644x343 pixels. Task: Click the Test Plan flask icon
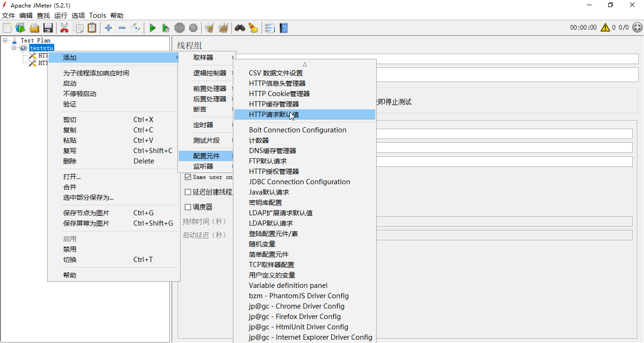tap(14, 41)
